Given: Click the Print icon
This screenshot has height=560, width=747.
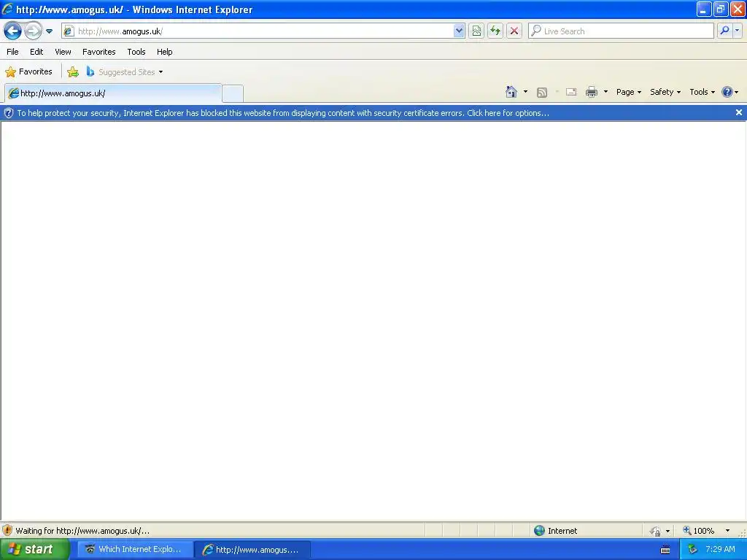Looking at the screenshot, I should (x=592, y=92).
